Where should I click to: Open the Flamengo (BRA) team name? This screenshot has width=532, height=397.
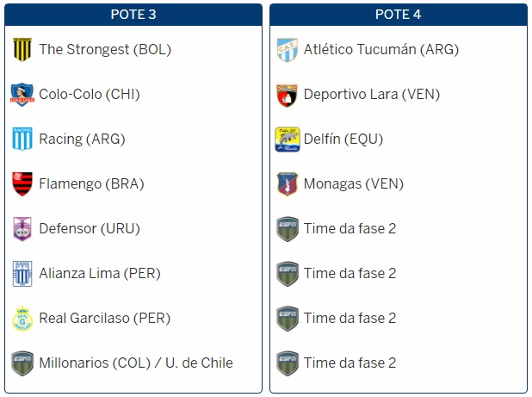(91, 183)
